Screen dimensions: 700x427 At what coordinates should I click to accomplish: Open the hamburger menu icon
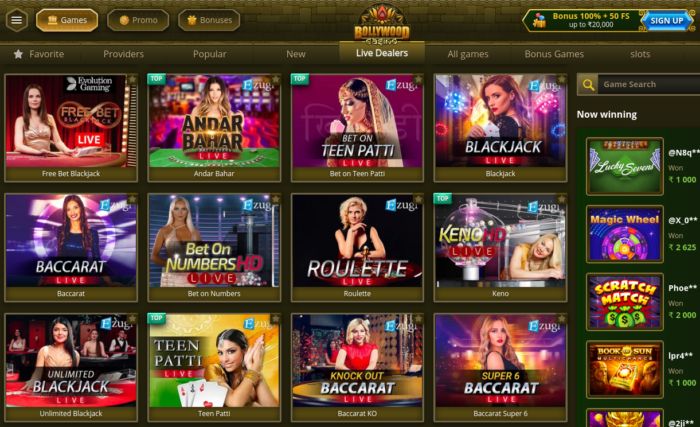(17, 20)
